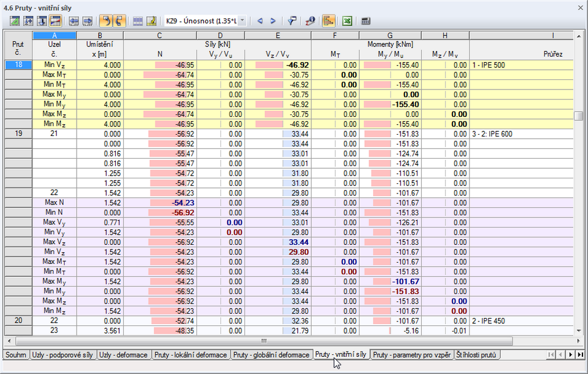Click the '2 - IPE 450' cross-section cell
The height and width of the screenshot is (374, 588).
coord(521,321)
